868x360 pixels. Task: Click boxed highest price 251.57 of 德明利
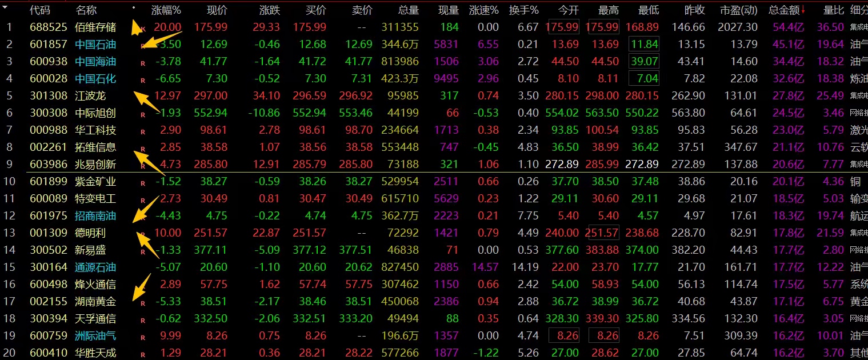coord(603,233)
